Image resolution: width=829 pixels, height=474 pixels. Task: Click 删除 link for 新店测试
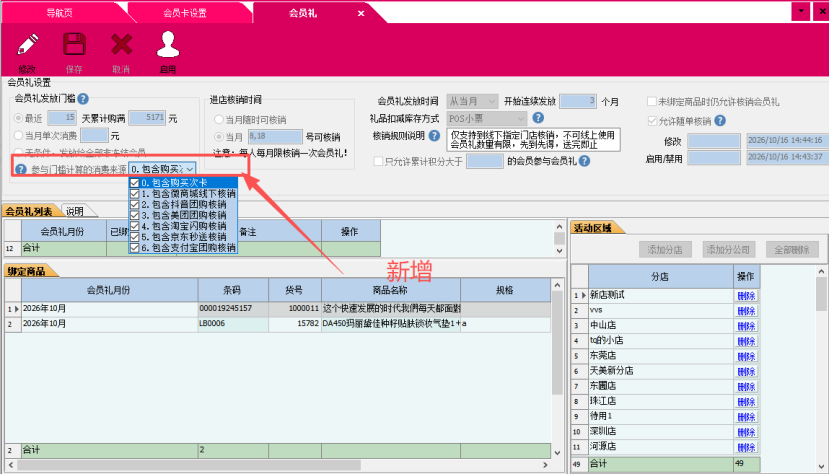[746, 296]
